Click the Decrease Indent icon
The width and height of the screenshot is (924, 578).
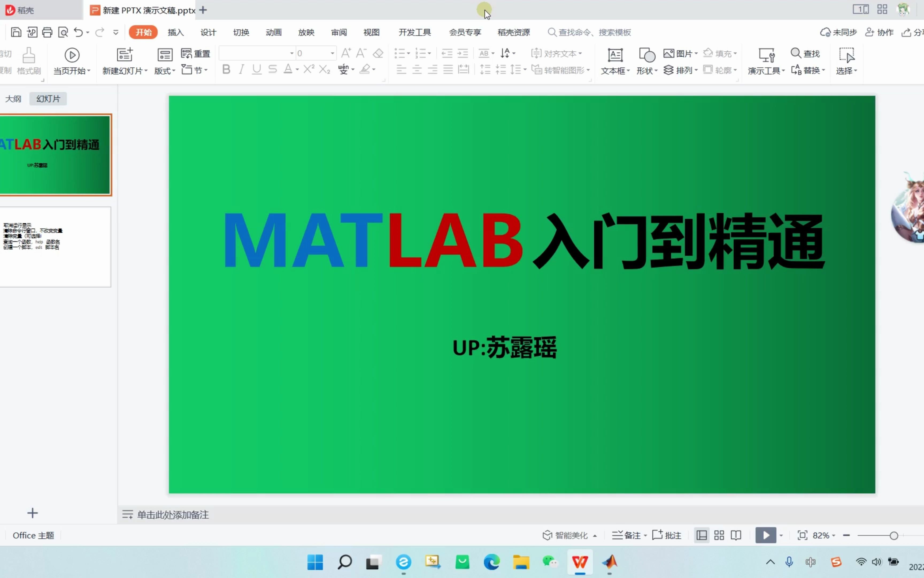click(x=447, y=53)
